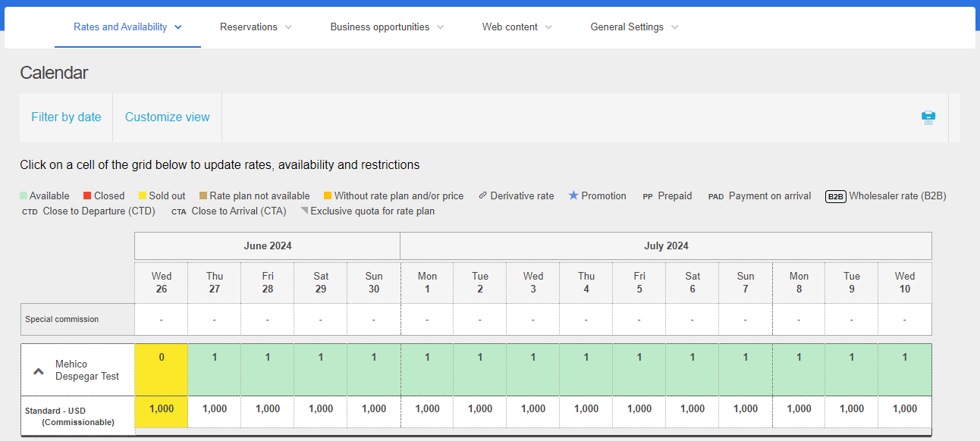Click the printer icon in the toolbar
The image size is (980, 441).
coord(928,117)
